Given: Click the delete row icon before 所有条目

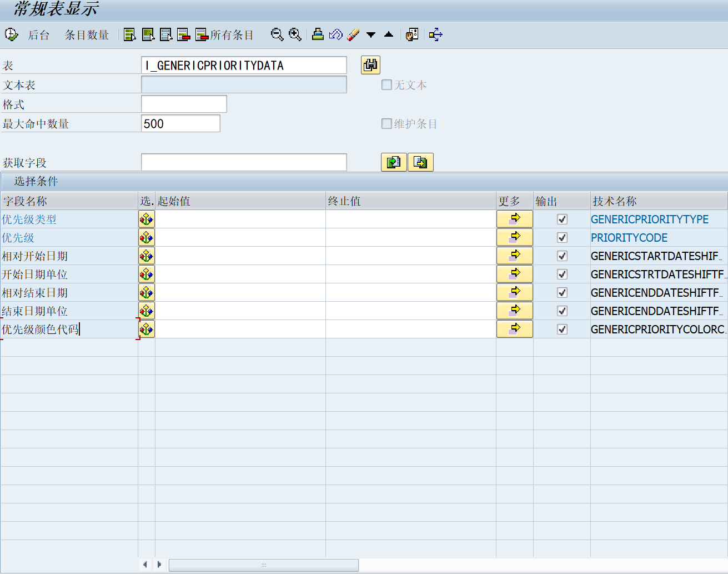Looking at the screenshot, I should 184,35.
